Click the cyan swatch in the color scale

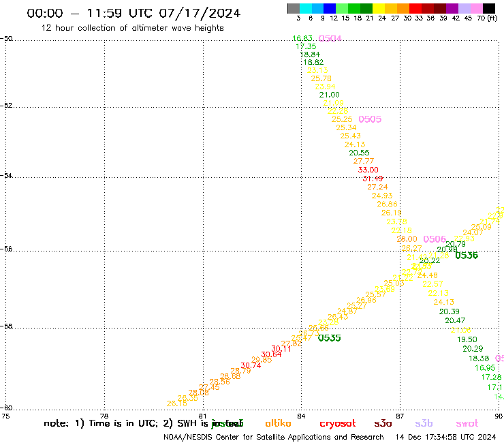tap(306, 8)
